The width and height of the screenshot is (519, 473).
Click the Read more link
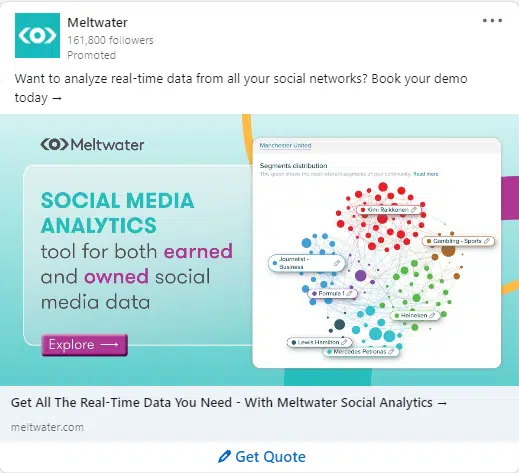tap(426, 174)
